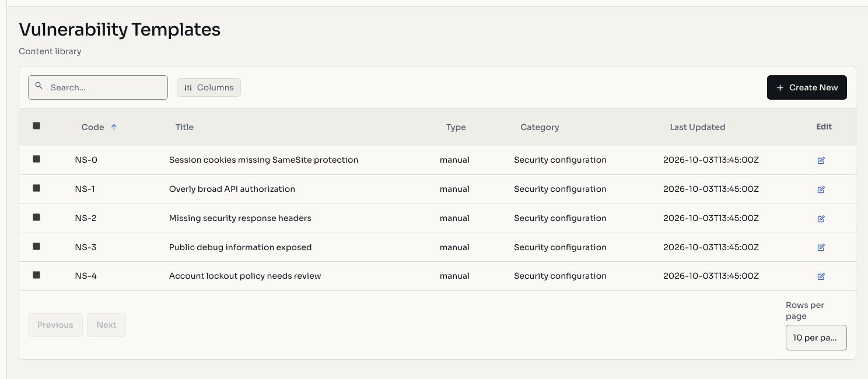This screenshot has width=868, height=379.
Task: Select "Public debug information exposed" title
Action: point(240,247)
